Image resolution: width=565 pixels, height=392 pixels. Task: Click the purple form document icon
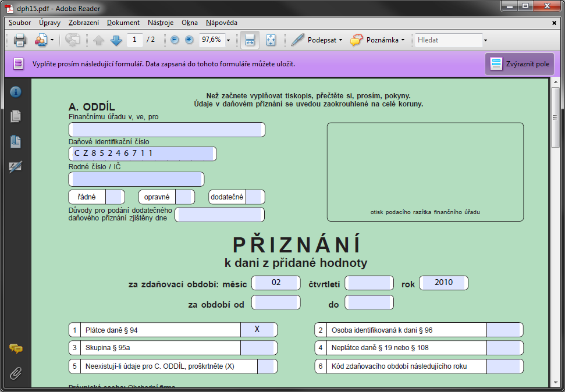click(x=19, y=64)
